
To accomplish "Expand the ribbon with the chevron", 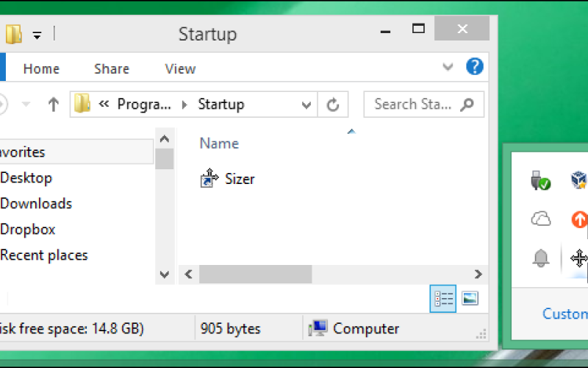I will click(x=448, y=68).
